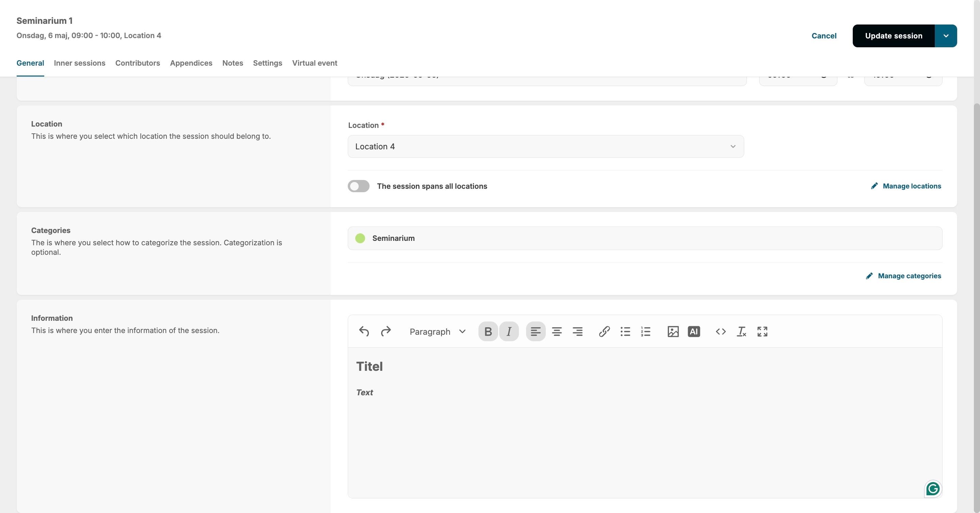
Task: Open the Paragraph style dropdown
Action: coord(438,331)
